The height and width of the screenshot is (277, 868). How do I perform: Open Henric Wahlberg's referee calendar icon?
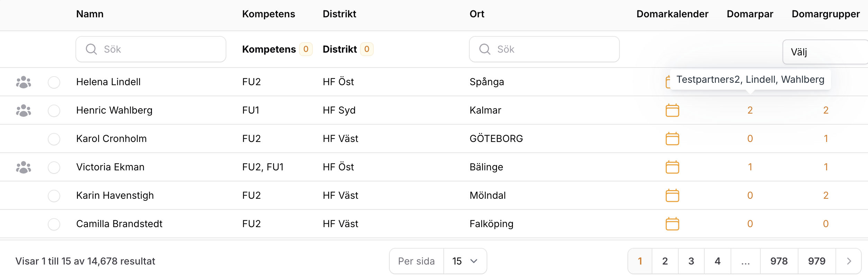coord(672,110)
